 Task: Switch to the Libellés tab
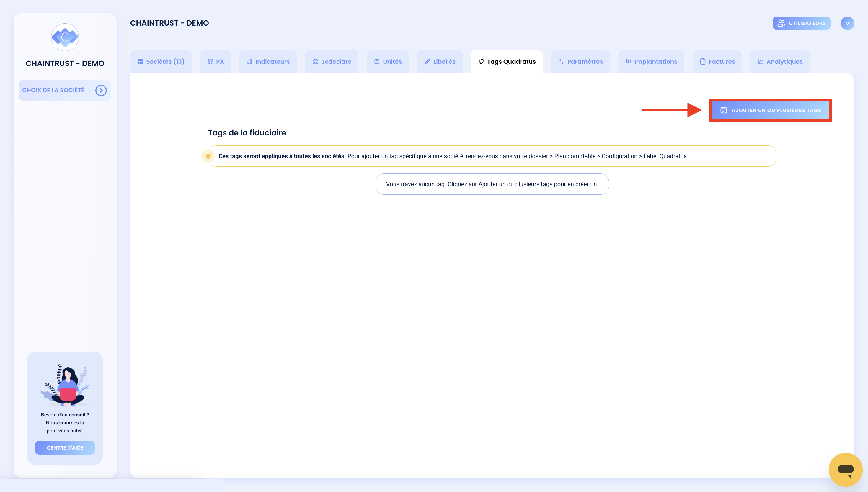coord(440,61)
